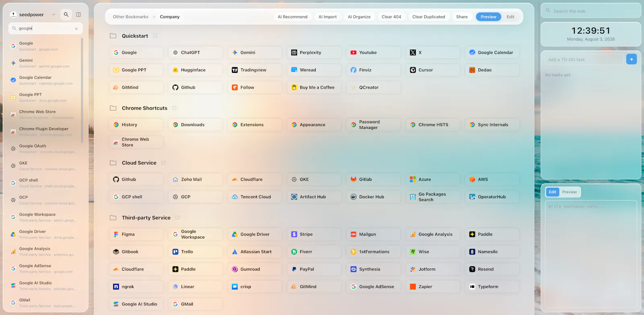Click the Buy Me a Coffee icon

click(294, 87)
